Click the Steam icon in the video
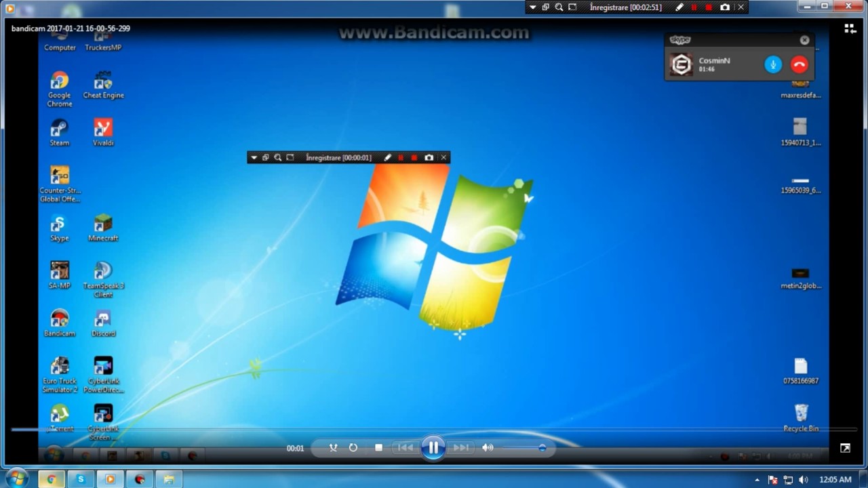The width and height of the screenshot is (868, 488). click(x=59, y=133)
